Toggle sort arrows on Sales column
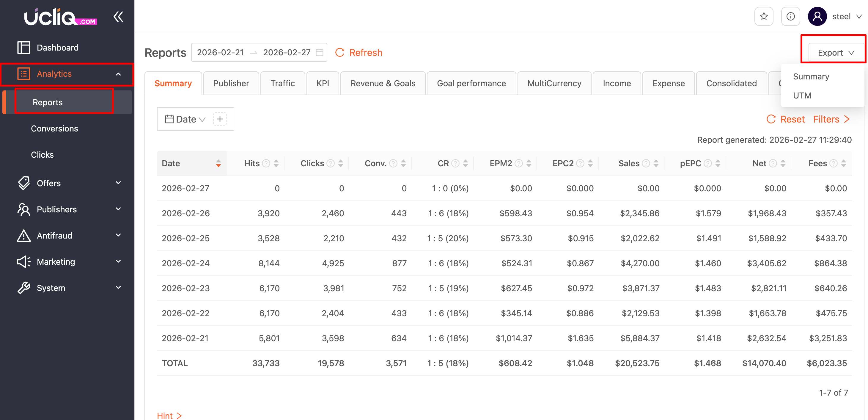Screen dimensions: 868x420 [x=656, y=164]
